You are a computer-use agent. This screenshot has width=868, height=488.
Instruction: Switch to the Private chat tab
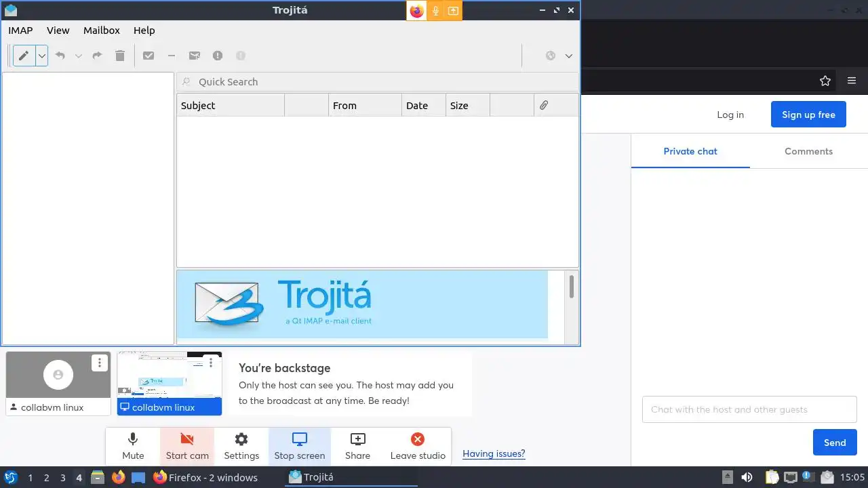point(690,151)
